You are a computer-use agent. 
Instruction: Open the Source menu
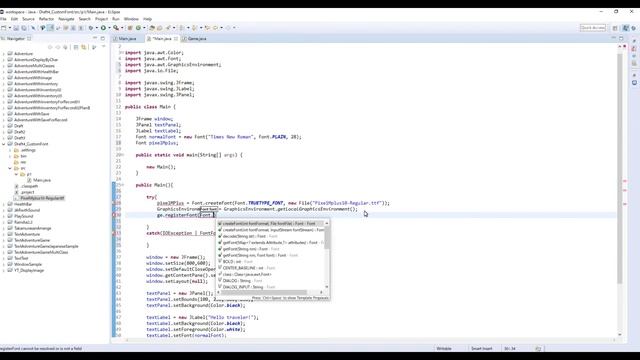28,19
